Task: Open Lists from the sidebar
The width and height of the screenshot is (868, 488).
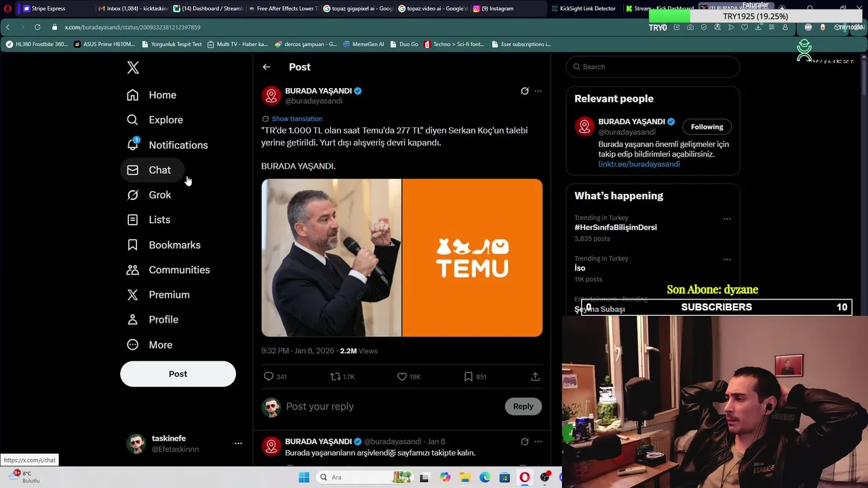Action: pos(149,220)
